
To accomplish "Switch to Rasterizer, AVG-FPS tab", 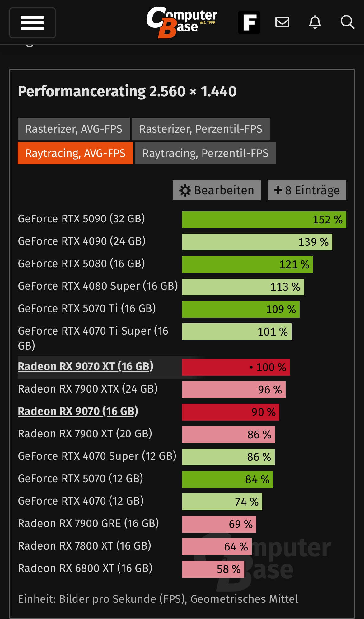I will [x=74, y=129].
